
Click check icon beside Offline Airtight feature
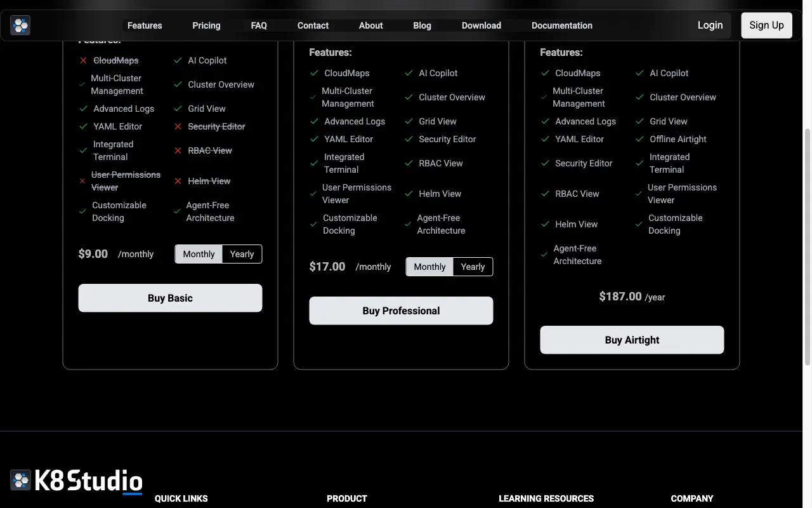pyautogui.click(x=639, y=139)
